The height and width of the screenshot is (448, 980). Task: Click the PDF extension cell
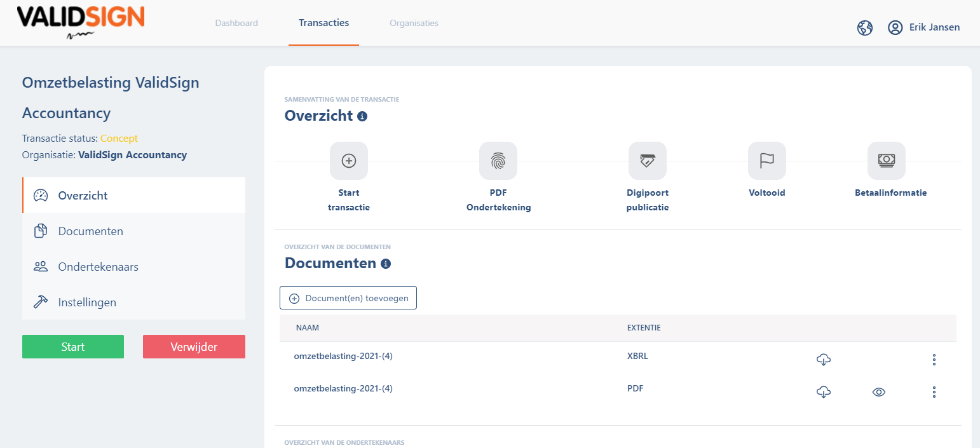click(x=635, y=388)
